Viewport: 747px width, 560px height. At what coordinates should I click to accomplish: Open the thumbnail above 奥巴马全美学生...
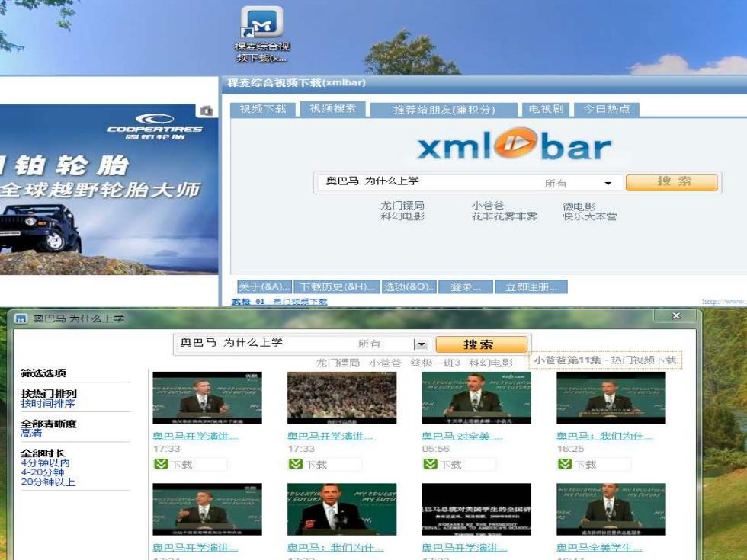pyautogui.click(x=611, y=509)
